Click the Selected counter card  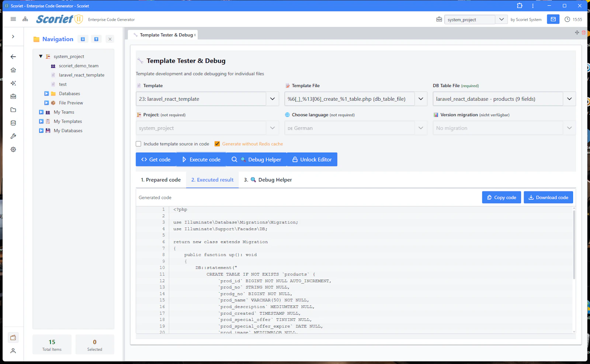click(95, 345)
